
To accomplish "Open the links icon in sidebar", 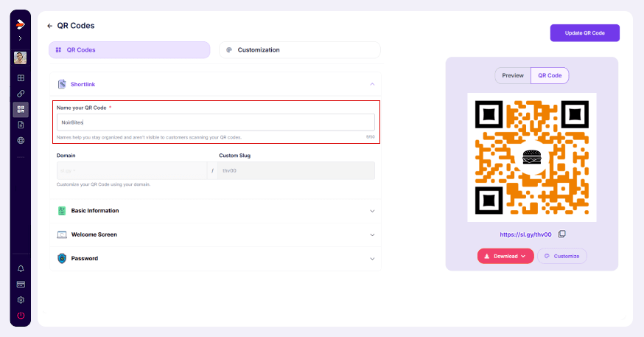I will pos(21,94).
